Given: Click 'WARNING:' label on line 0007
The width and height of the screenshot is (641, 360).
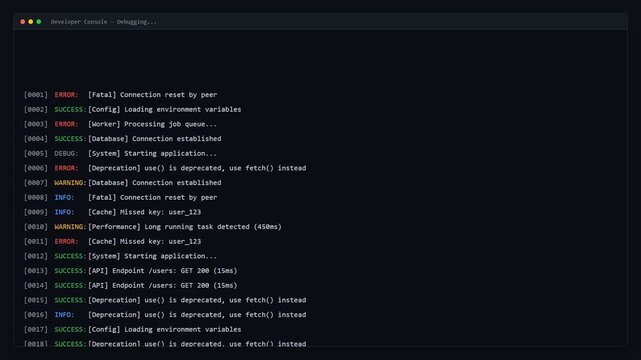Looking at the screenshot, I should pyautogui.click(x=70, y=183).
